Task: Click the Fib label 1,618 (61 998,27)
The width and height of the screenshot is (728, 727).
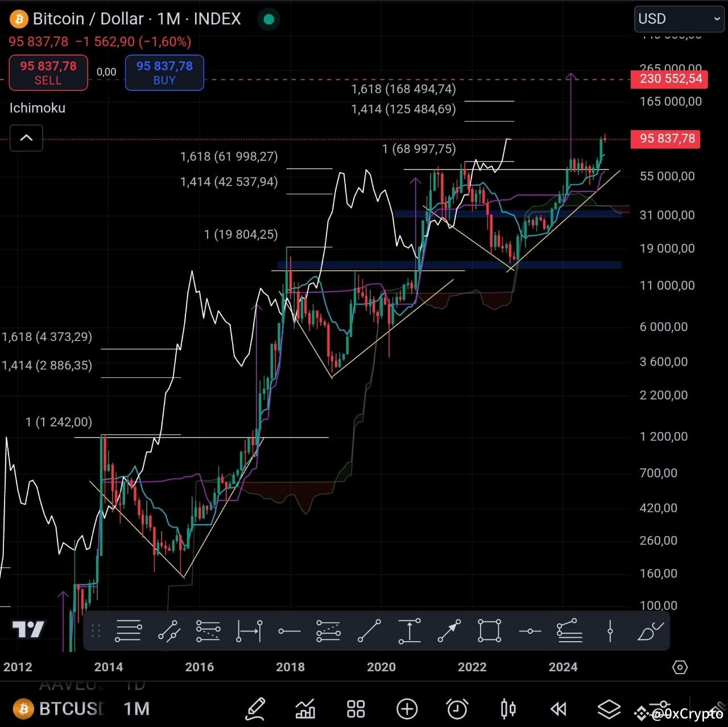Action: click(x=229, y=156)
